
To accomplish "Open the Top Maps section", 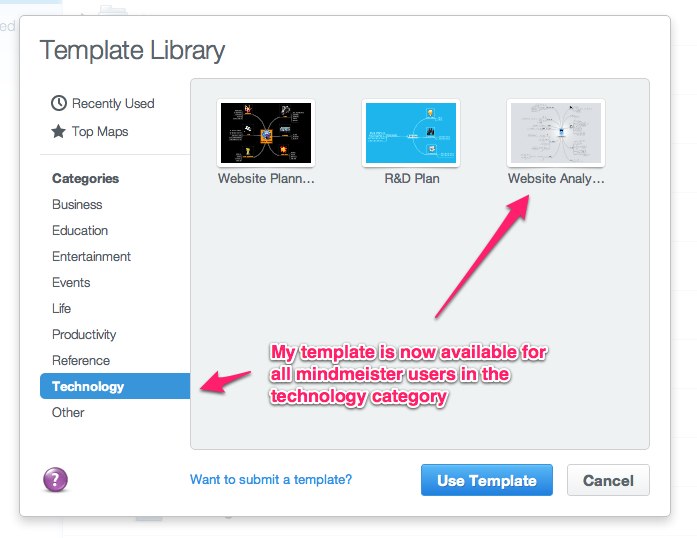I will pyautogui.click(x=100, y=132).
